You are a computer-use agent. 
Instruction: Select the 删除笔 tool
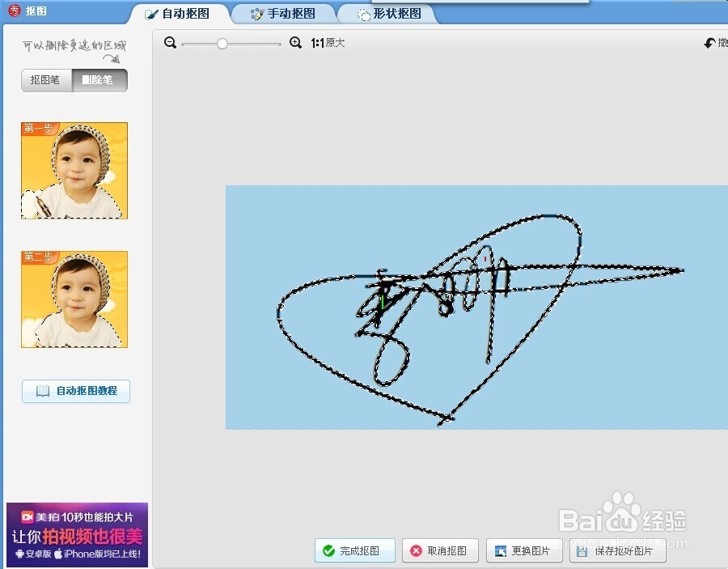(x=99, y=80)
